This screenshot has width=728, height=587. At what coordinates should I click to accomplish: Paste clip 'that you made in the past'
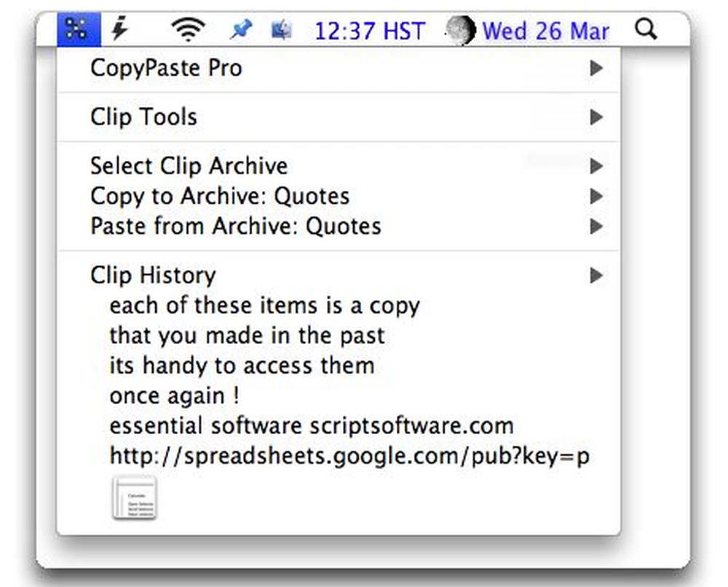coord(339,336)
